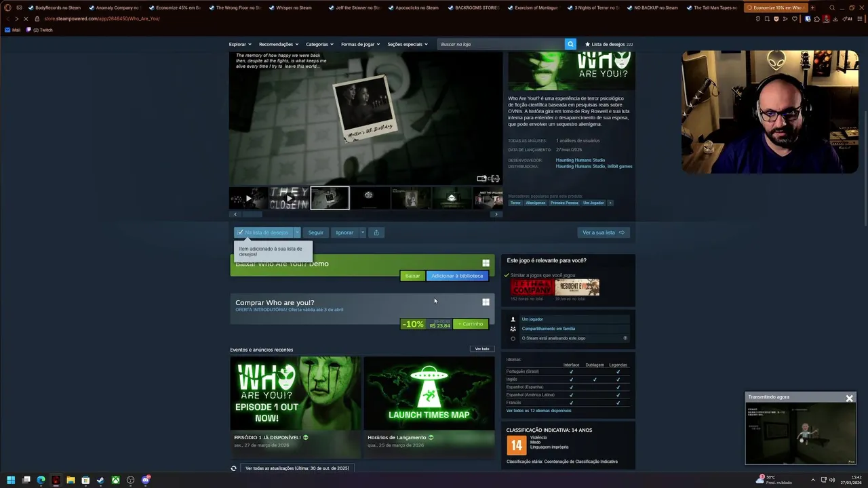Click Baixar demo button
868x488 pixels.
pyautogui.click(x=412, y=276)
